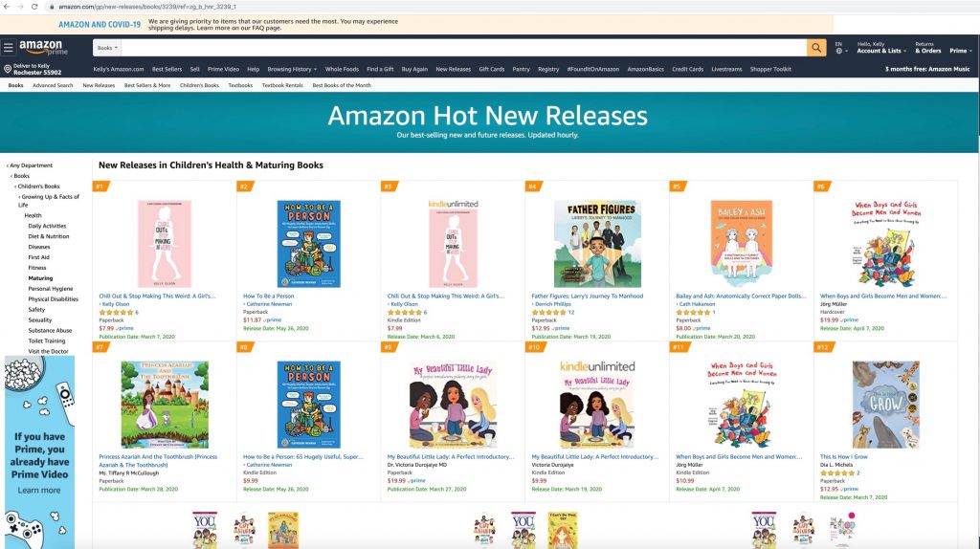Image resolution: width=980 pixels, height=549 pixels.
Task: Click the browser reload icon
Action: coord(34,7)
